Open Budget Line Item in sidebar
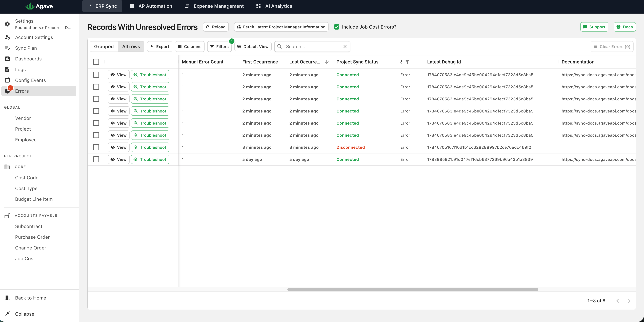Image resolution: width=644 pixels, height=322 pixels. pyautogui.click(x=34, y=199)
